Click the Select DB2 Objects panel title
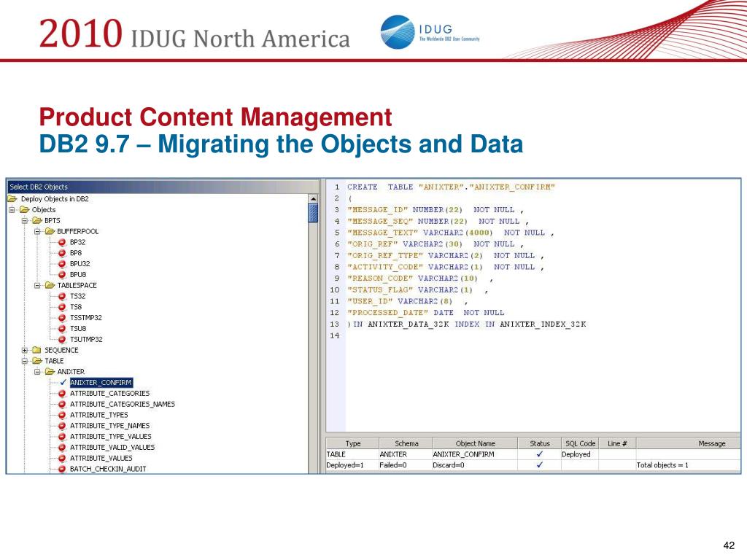Viewport: 747px width, 560px height. (39, 187)
